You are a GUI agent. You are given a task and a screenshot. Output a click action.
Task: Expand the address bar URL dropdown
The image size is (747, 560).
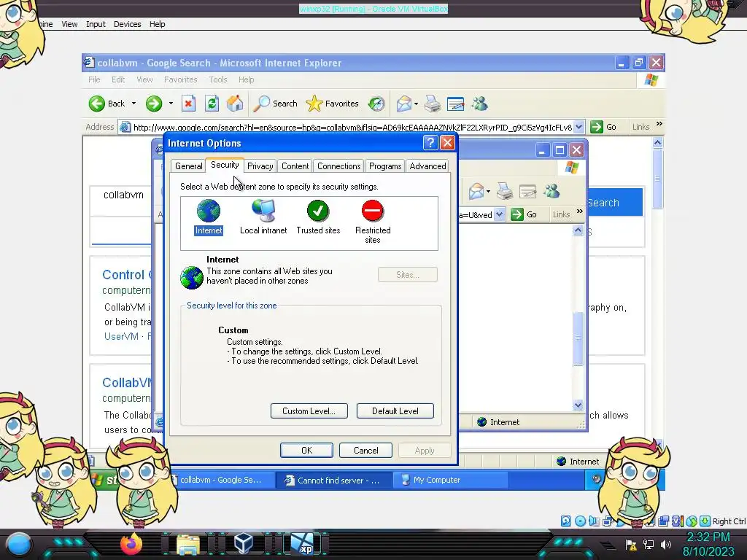click(578, 127)
